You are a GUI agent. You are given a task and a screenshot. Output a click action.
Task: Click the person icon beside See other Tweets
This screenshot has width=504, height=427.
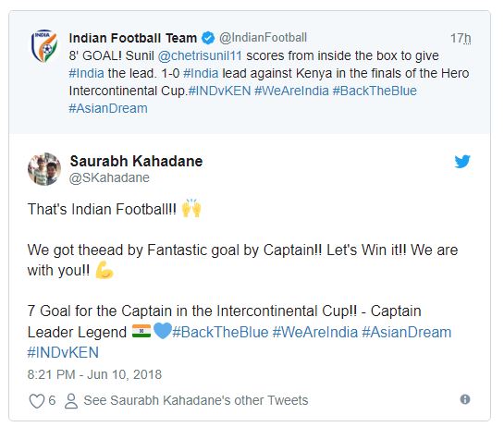[71, 400]
